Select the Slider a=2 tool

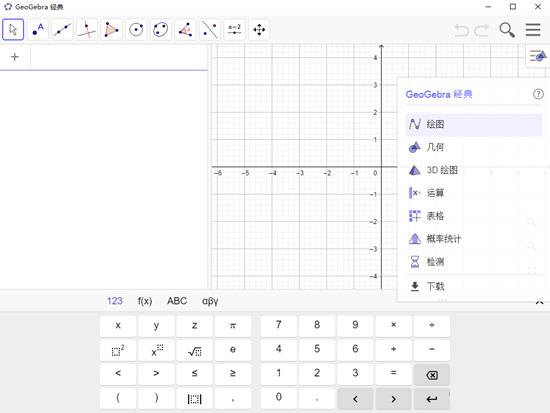click(x=234, y=29)
